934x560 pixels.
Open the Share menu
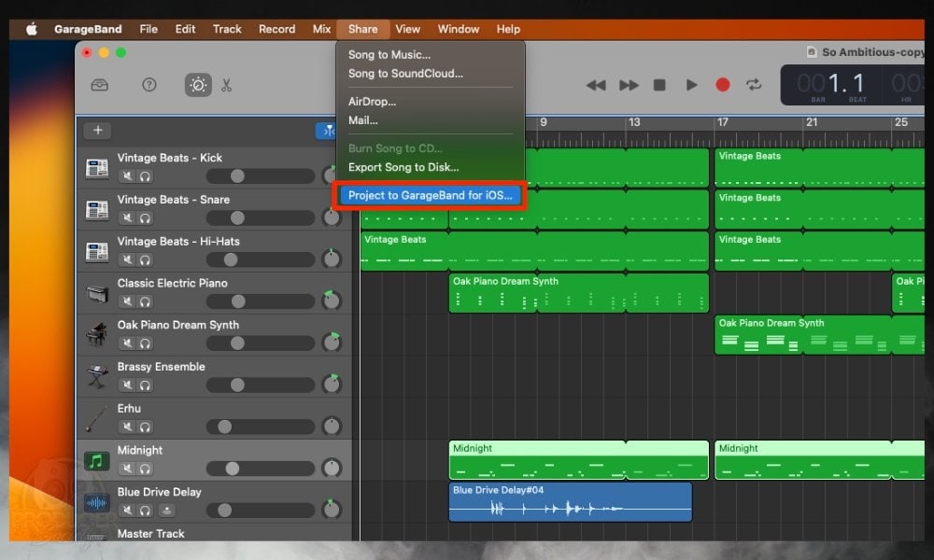(x=363, y=29)
